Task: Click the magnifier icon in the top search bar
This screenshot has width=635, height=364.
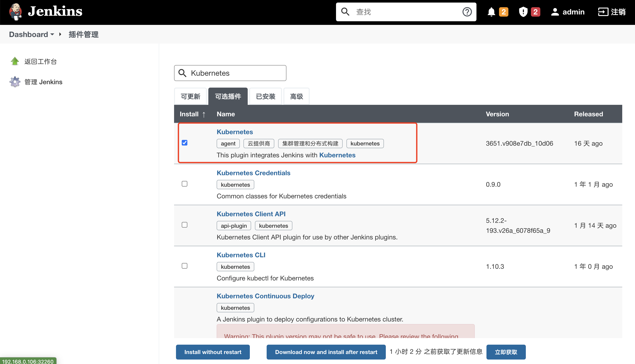Action: tap(346, 12)
